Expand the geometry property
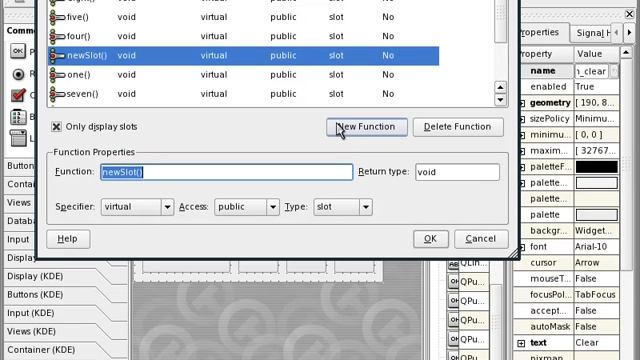Screen dimensions: 640x360 point(522,103)
